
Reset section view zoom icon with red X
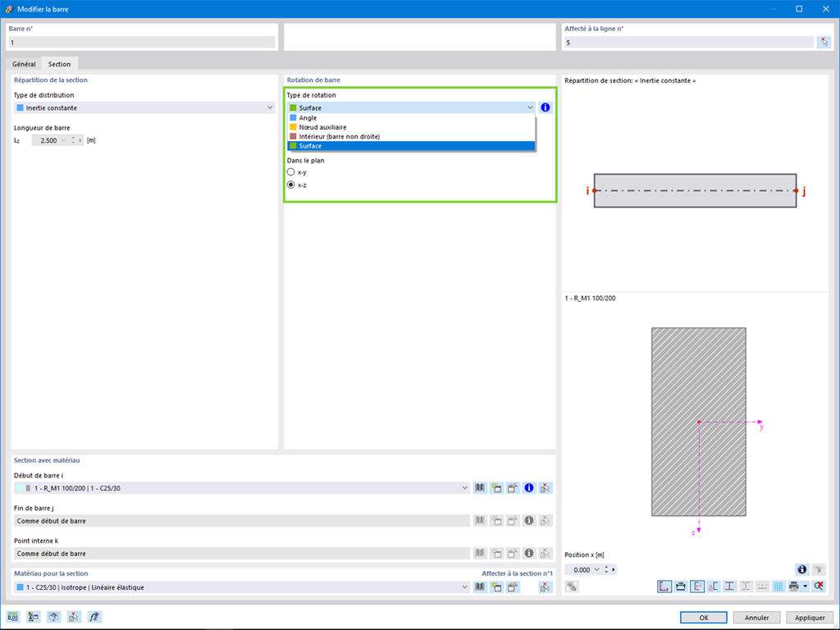pos(819,587)
